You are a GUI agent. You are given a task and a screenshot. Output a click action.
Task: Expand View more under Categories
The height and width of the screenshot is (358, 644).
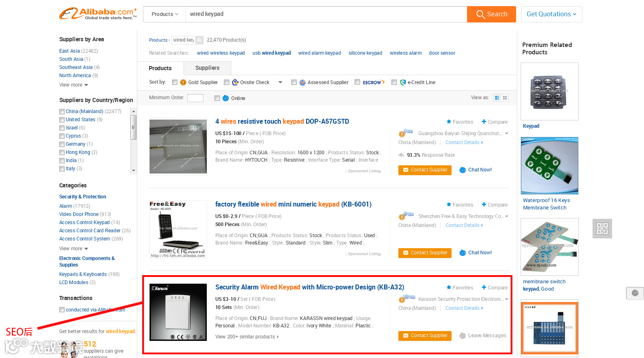pyautogui.click(x=74, y=249)
